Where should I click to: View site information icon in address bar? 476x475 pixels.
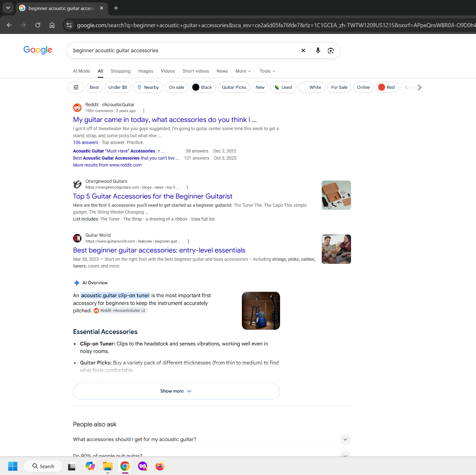click(x=69, y=25)
